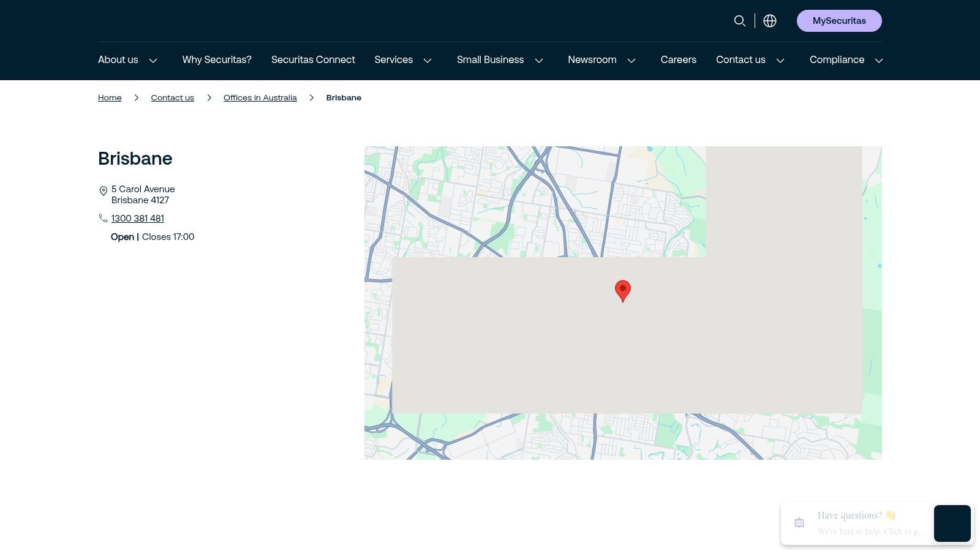This screenshot has height=551, width=980.
Task: Expand the Compliance chevron arrow
Action: point(878,61)
